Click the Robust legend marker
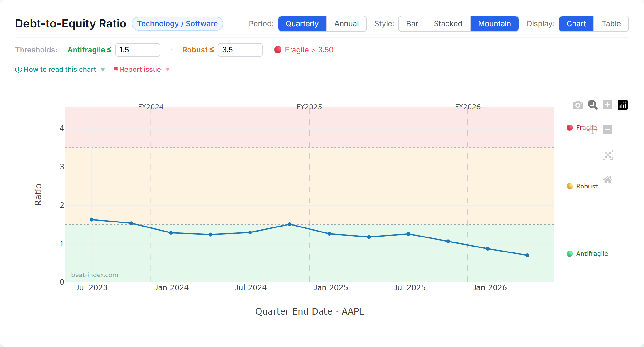Image resolution: width=644 pixels, height=347 pixels. coord(569,186)
